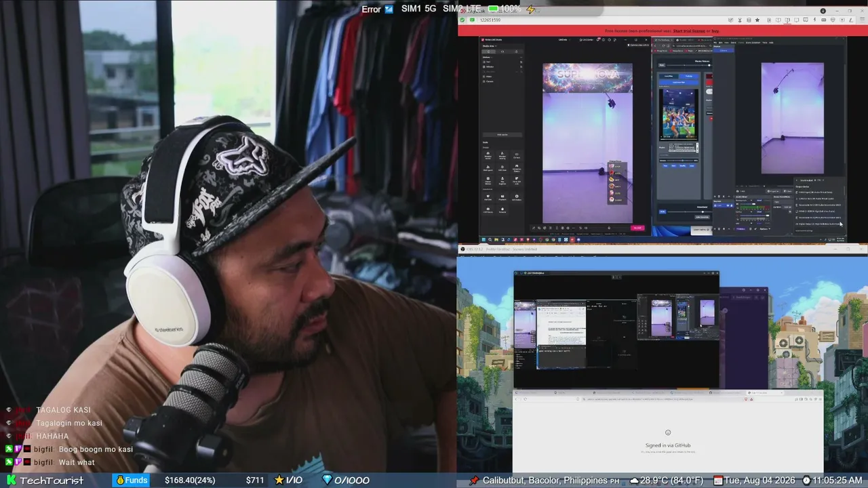Click the calendar icon beside the date
Image resolution: width=868 pixels, height=488 pixels.
point(718,481)
